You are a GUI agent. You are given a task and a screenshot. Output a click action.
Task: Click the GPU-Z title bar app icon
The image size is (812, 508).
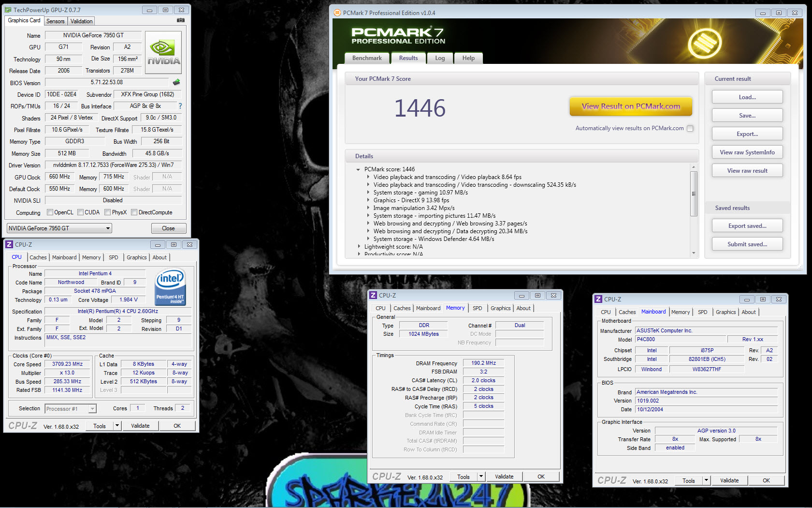[x=8, y=10]
